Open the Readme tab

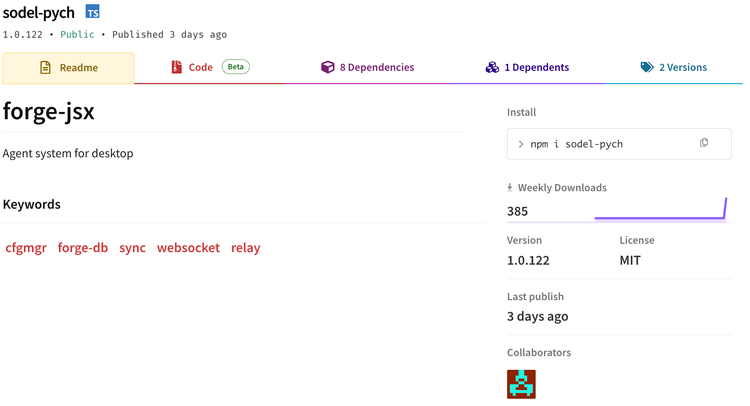pyautogui.click(x=68, y=68)
